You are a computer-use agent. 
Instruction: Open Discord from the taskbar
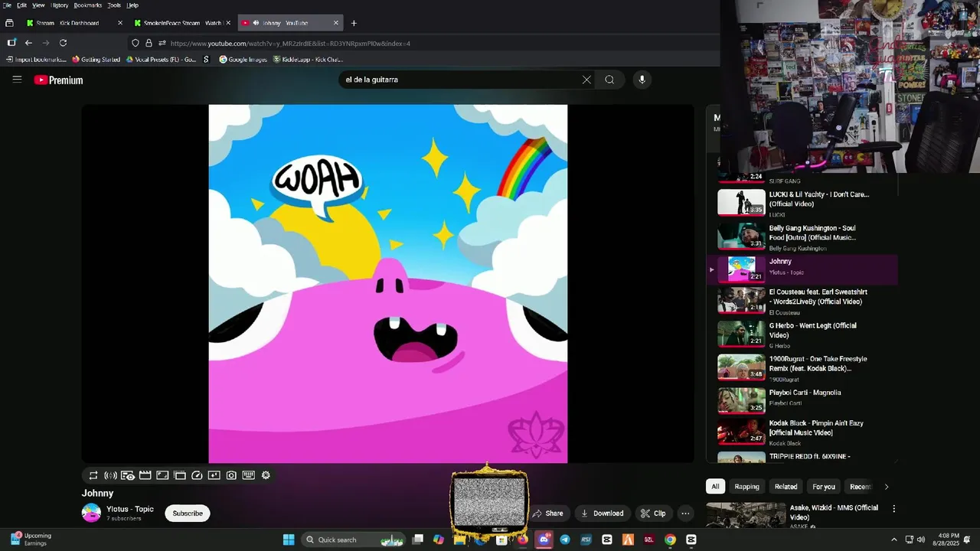544,540
